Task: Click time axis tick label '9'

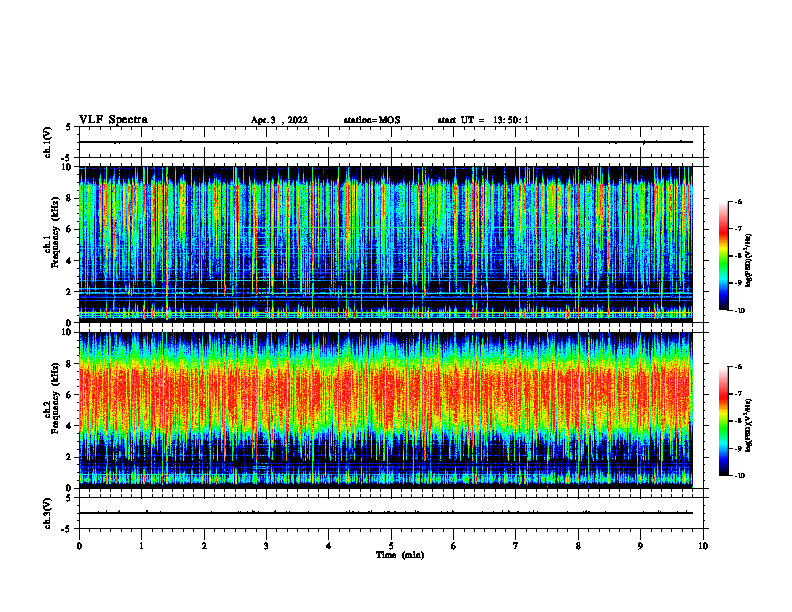Action: pyautogui.click(x=640, y=546)
